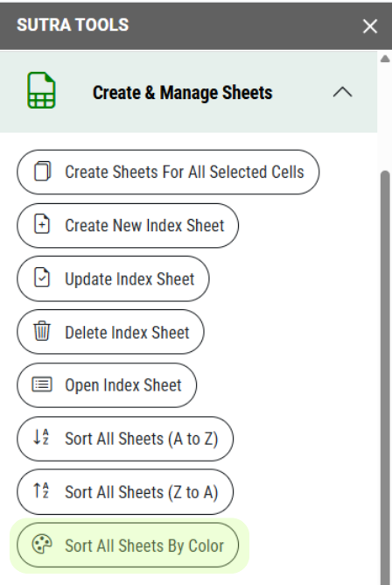392x585 pixels.
Task: Choose Update Index Sheet
Action: coord(113,278)
